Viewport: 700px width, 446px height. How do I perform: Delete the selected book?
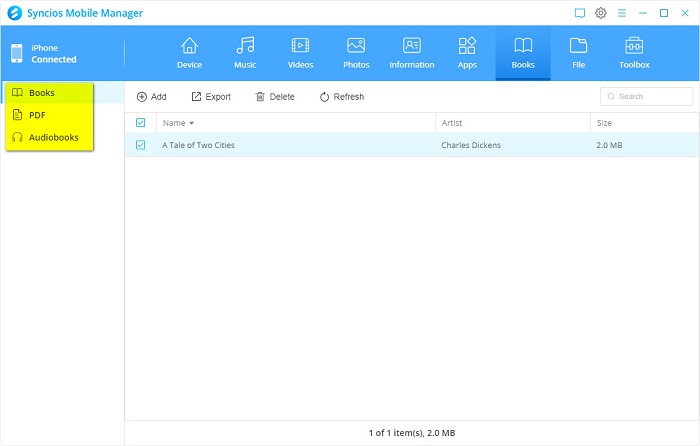[275, 97]
